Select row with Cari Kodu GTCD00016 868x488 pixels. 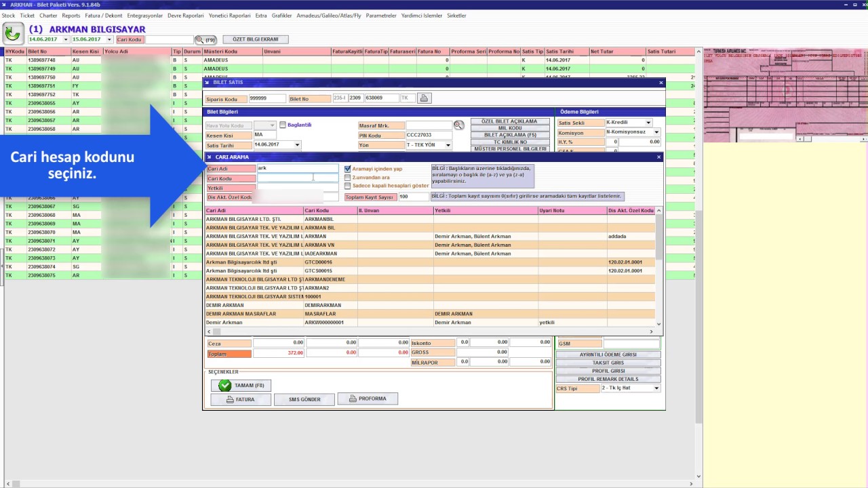pos(430,262)
